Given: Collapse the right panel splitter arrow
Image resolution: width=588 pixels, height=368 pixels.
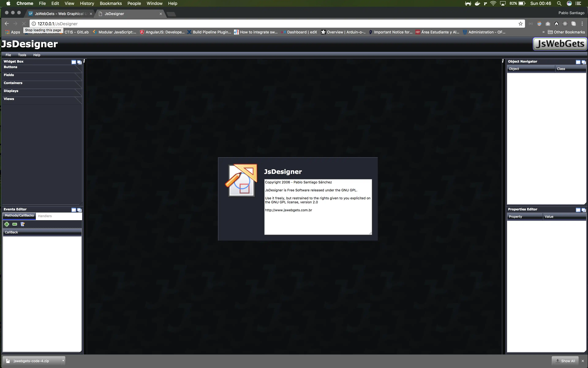Looking at the screenshot, I should tap(503, 61).
